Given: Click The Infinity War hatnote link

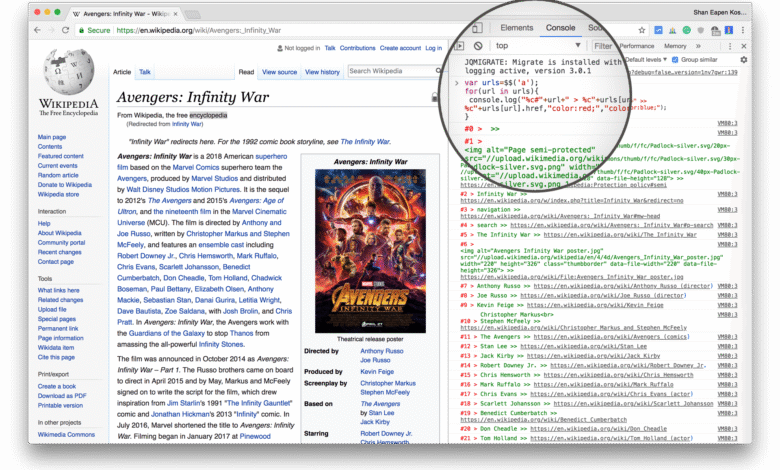Looking at the screenshot, I should click(365, 142).
